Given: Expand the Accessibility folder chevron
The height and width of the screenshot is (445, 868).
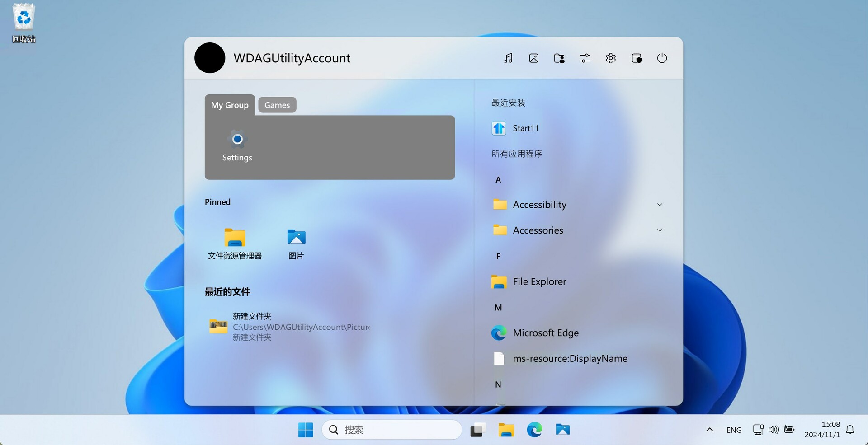Looking at the screenshot, I should (660, 205).
